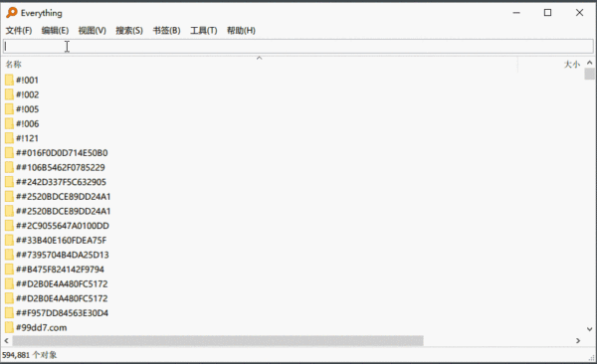Close the Everything window
This screenshot has height=364, width=597.
click(x=579, y=13)
